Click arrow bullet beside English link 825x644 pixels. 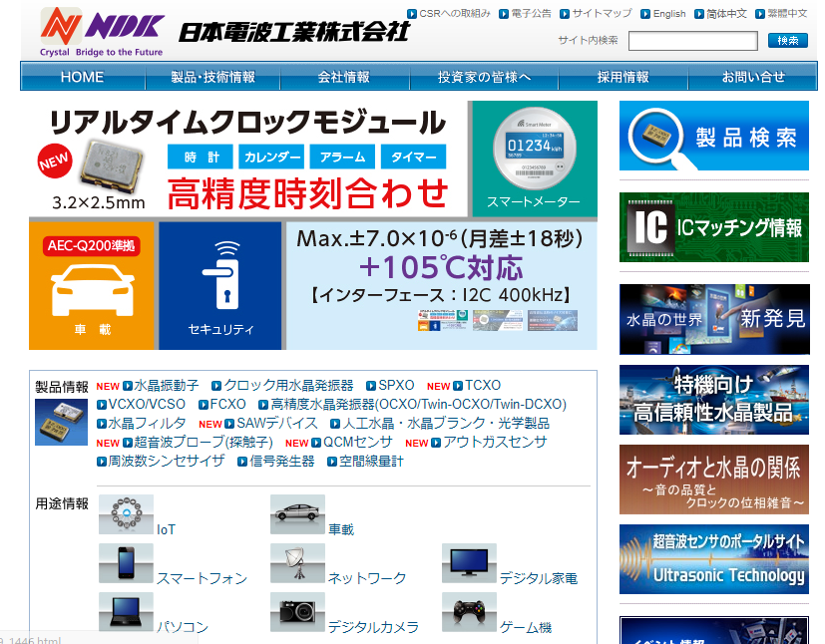click(x=645, y=14)
